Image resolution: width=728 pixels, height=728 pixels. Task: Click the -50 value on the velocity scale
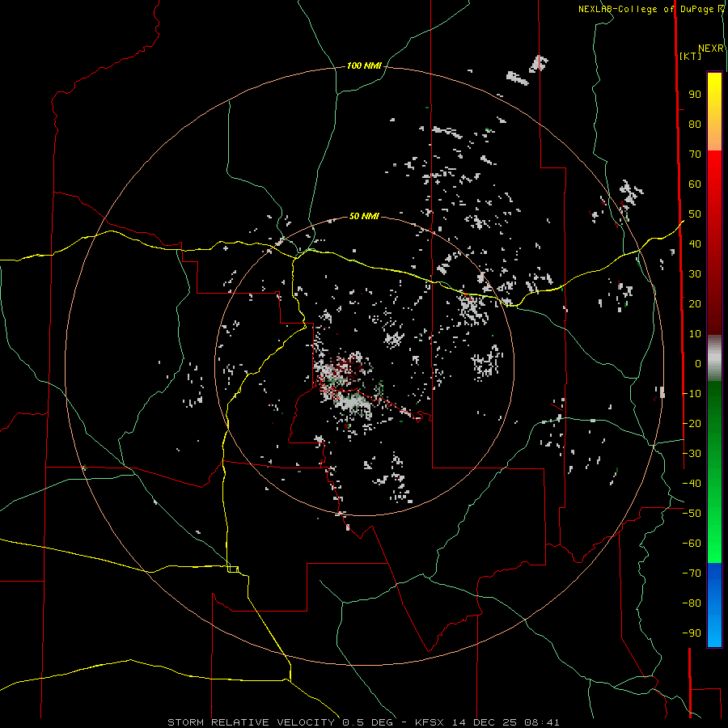click(x=692, y=514)
